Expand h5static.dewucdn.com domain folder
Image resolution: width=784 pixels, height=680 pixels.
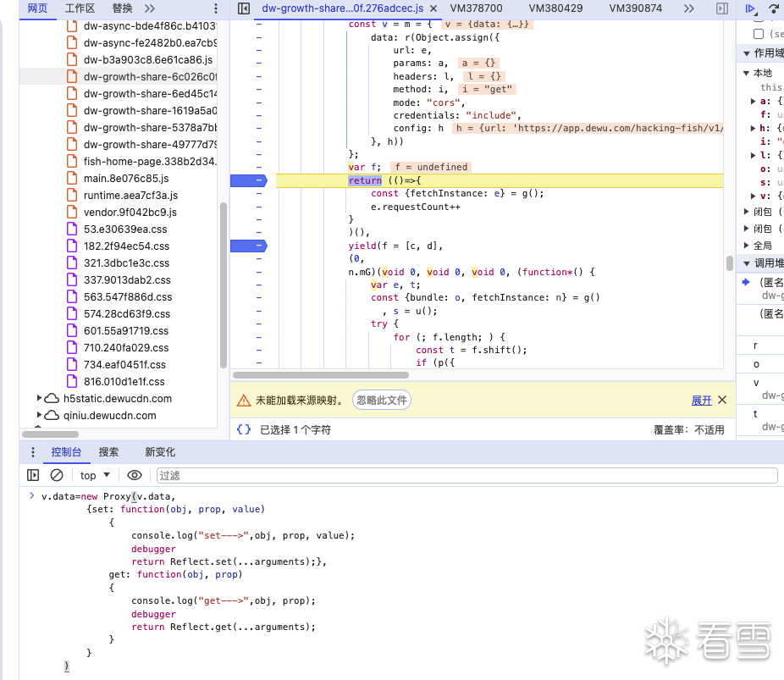click(39, 398)
